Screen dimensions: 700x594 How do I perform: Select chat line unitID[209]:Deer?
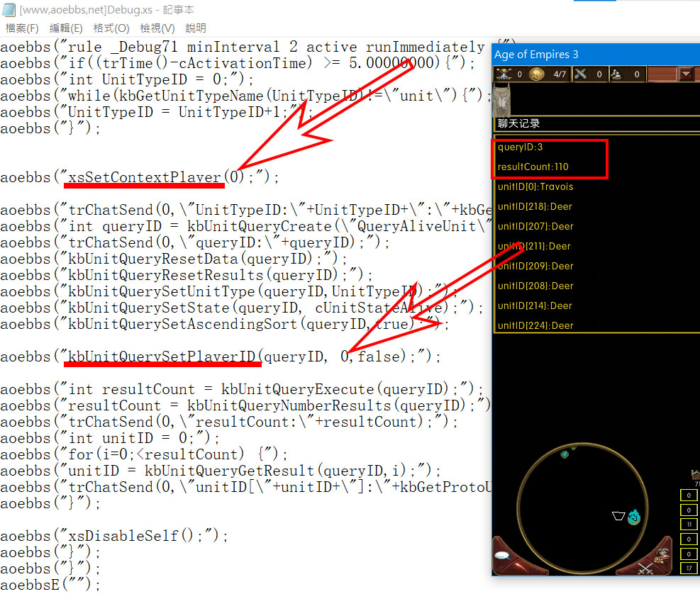click(x=535, y=266)
